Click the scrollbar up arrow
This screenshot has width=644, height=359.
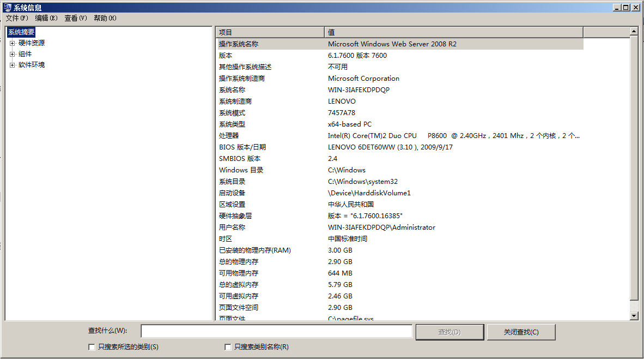(x=634, y=31)
